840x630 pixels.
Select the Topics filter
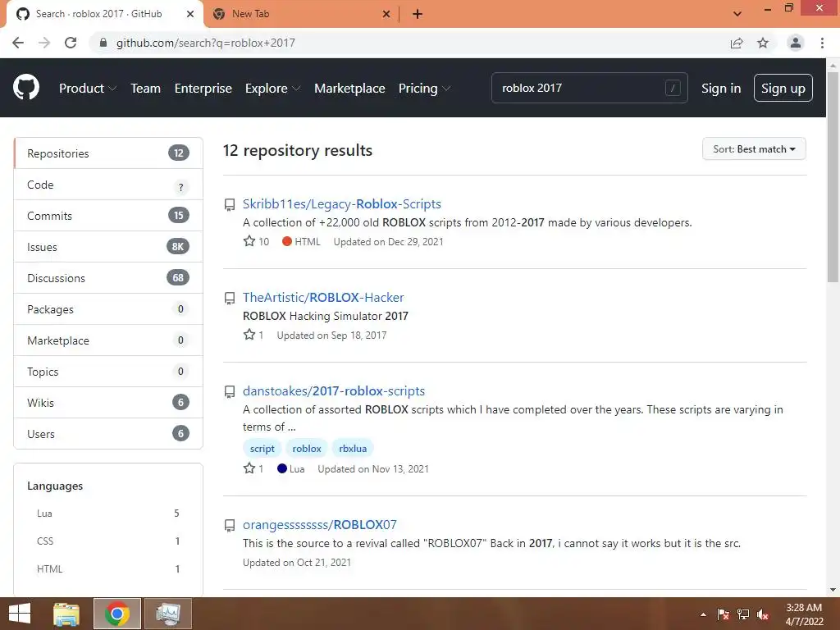108,372
